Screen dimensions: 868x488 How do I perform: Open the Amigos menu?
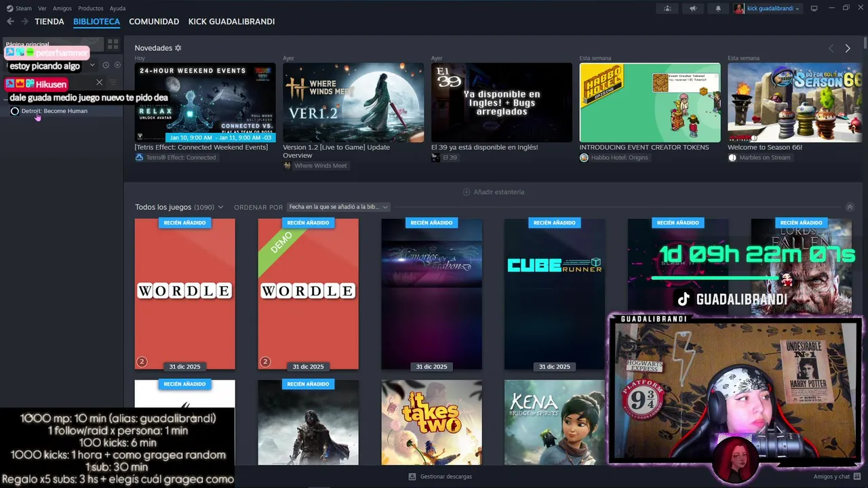[x=62, y=8]
